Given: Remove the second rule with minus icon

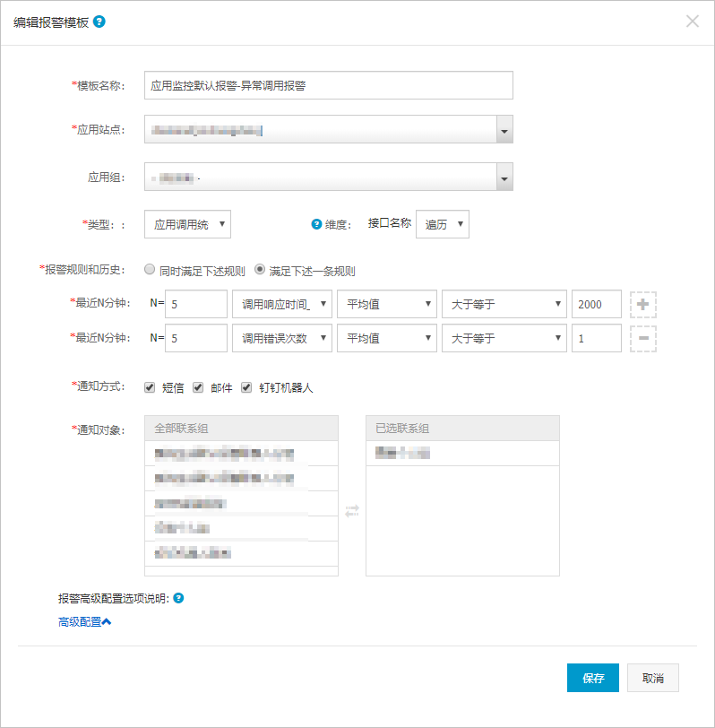Looking at the screenshot, I should (643, 339).
